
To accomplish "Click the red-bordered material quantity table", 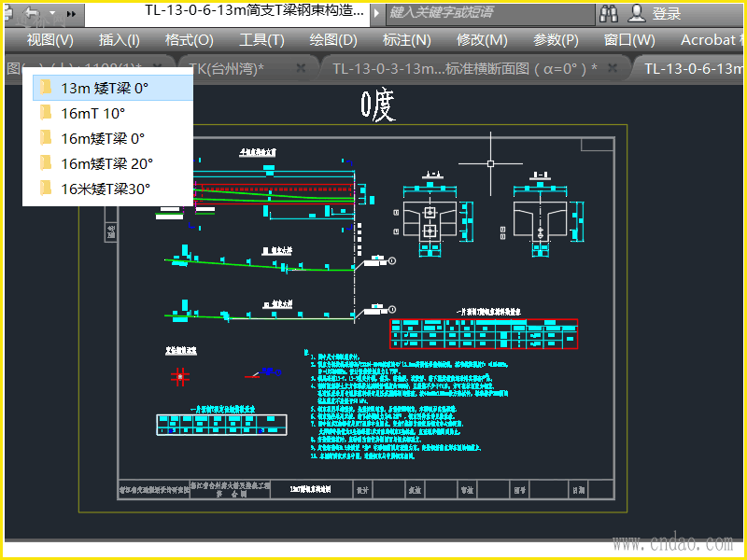I will point(484,334).
